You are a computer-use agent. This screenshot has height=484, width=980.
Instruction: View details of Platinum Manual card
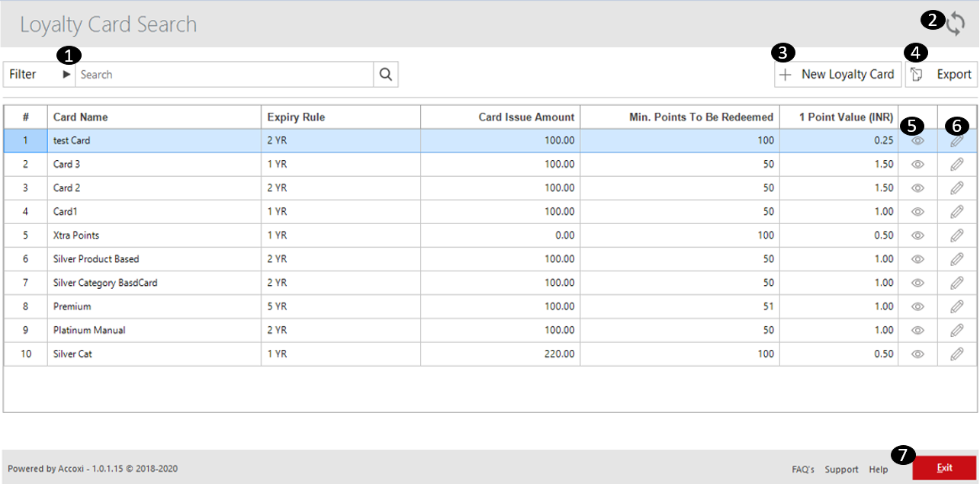pos(918,330)
